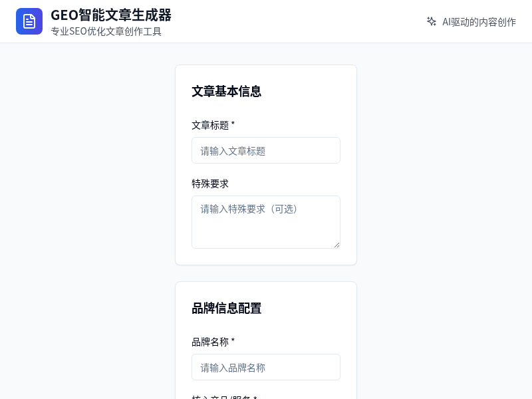Click into the 特殊要求 textarea
532x399 pixels.
(x=266, y=221)
